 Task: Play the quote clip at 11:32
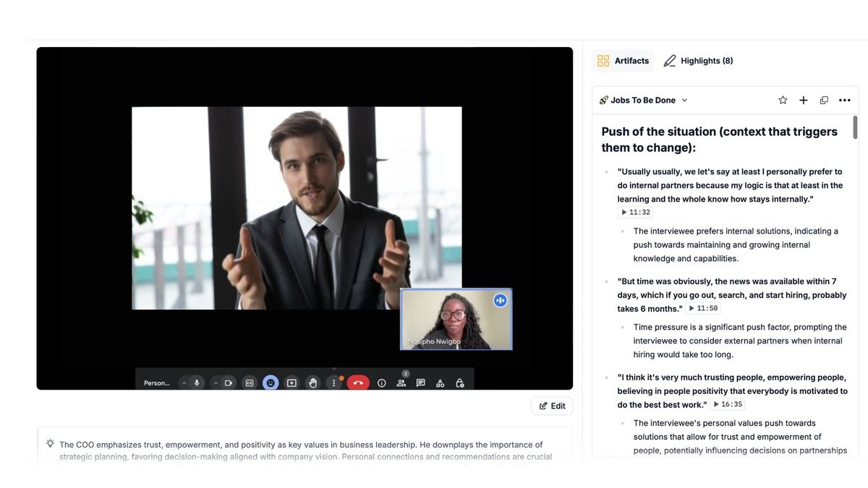634,212
